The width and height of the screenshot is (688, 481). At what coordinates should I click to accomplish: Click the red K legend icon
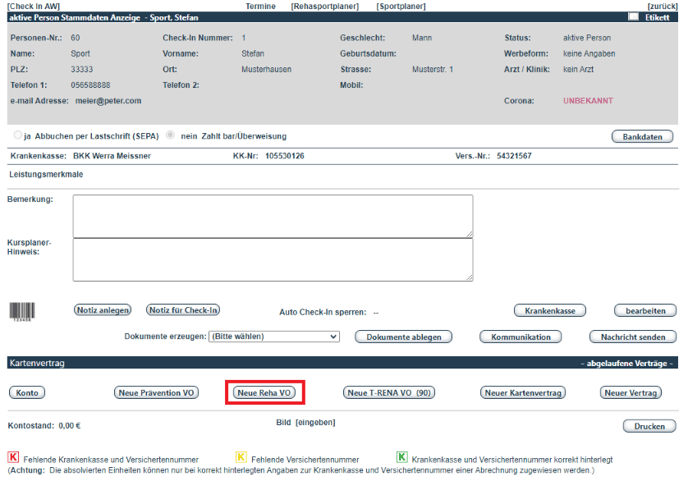coord(13,457)
